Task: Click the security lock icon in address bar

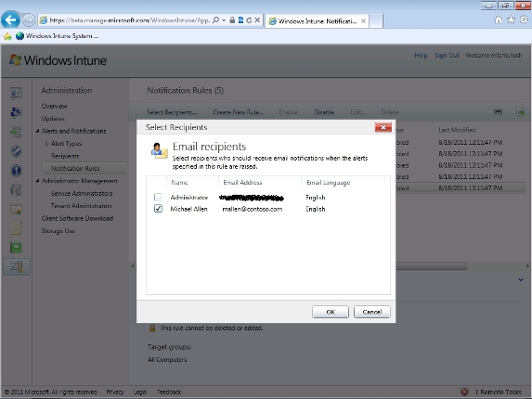Action: click(232, 20)
